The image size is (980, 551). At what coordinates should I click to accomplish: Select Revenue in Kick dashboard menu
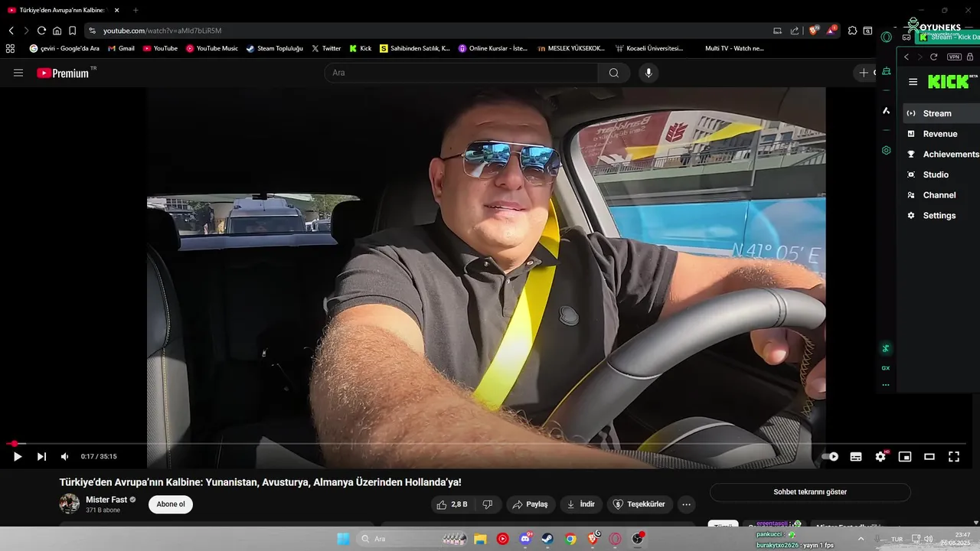pyautogui.click(x=941, y=134)
